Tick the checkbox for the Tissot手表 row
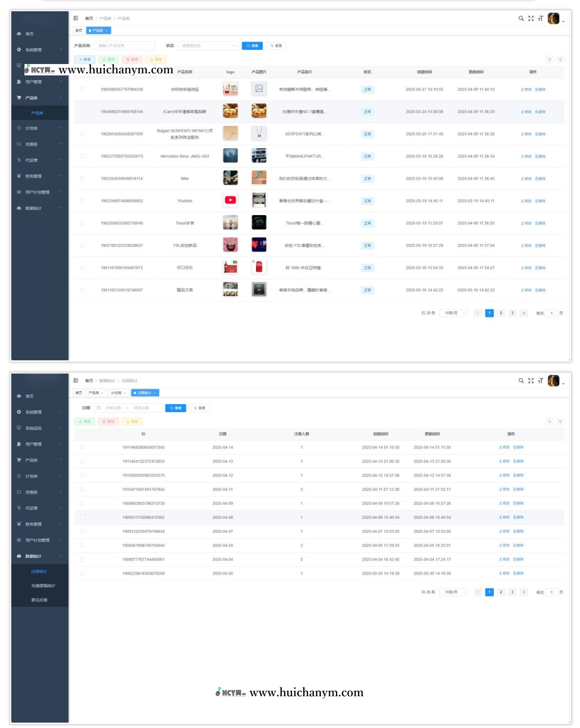This screenshot has width=580, height=728. pyautogui.click(x=82, y=223)
